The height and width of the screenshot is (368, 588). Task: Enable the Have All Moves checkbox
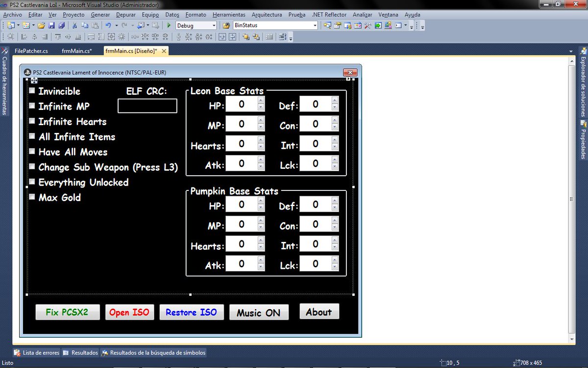(32, 152)
